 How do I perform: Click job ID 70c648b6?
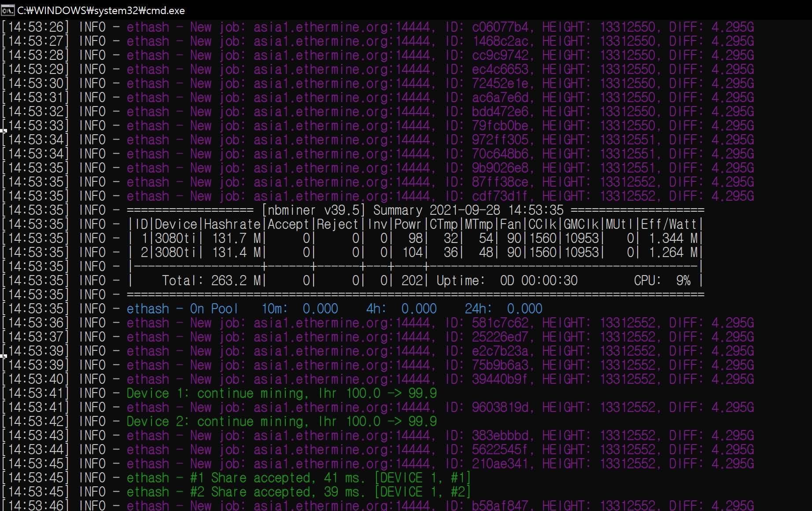500,154
